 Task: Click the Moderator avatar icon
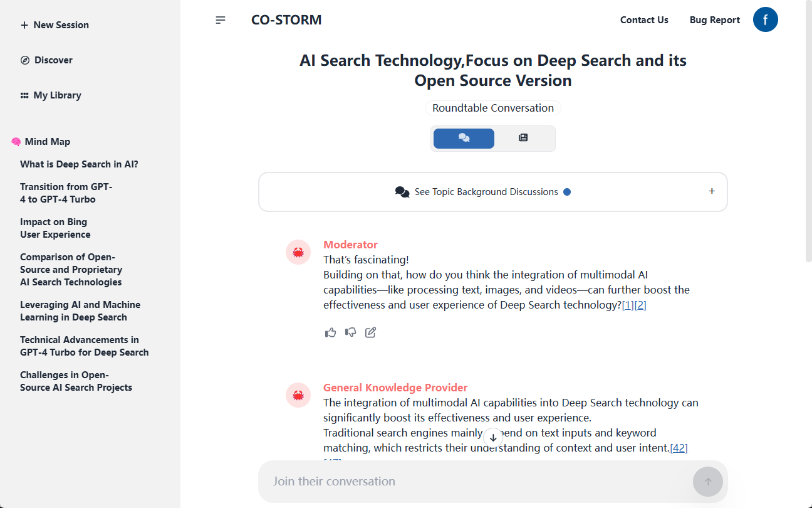click(x=298, y=252)
